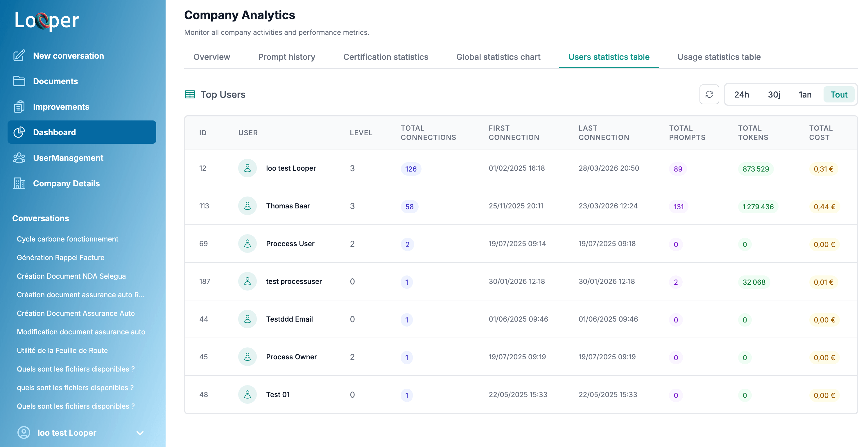Open the Cycle carbone fonctionnement conversation
Image resolution: width=868 pixels, height=447 pixels.
coord(67,239)
